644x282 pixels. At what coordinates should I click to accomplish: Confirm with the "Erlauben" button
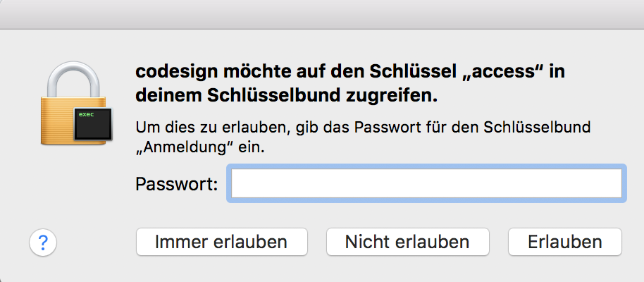564,243
